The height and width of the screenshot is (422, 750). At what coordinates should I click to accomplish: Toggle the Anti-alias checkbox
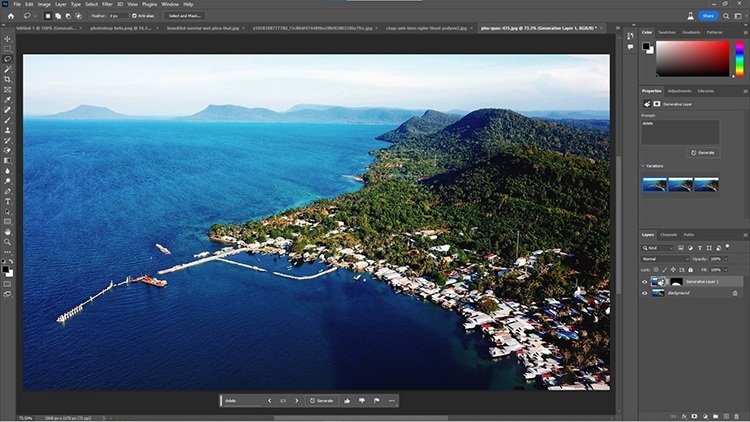[134, 16]
